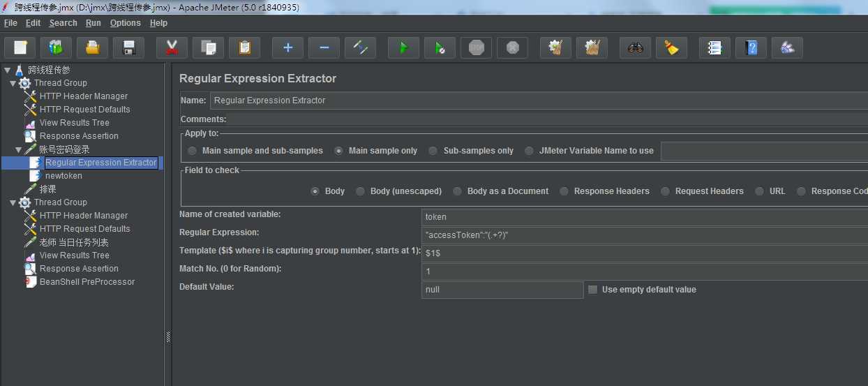Image resolution: width=868 pixels, height=386 pixels.
Task: Collapse the first Thread Group node
Action: [13, 83]
